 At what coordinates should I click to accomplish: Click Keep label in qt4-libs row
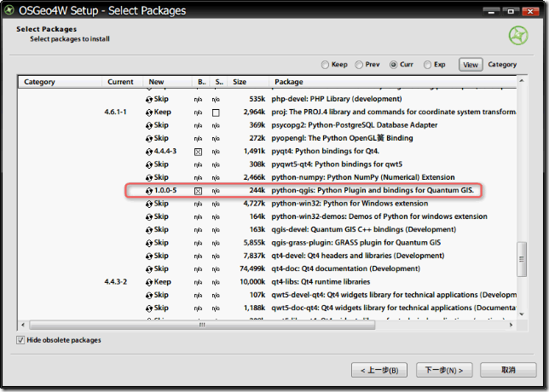coord(163,282)
